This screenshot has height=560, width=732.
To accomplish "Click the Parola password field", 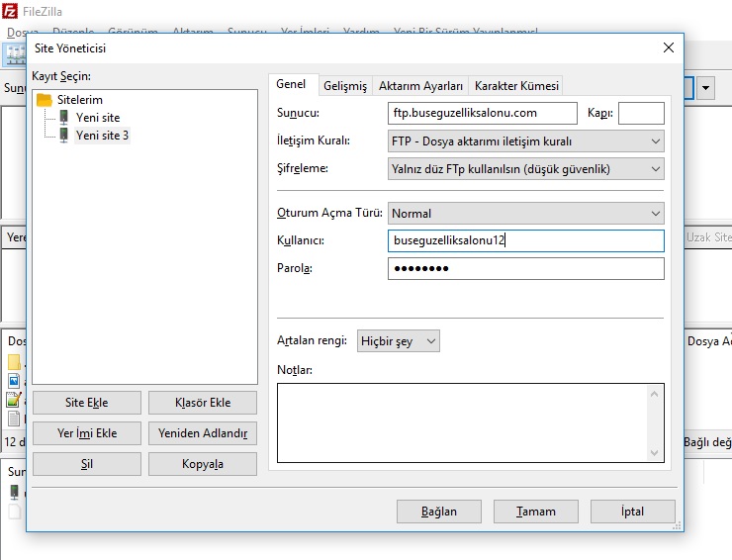I will click(525, 268).
